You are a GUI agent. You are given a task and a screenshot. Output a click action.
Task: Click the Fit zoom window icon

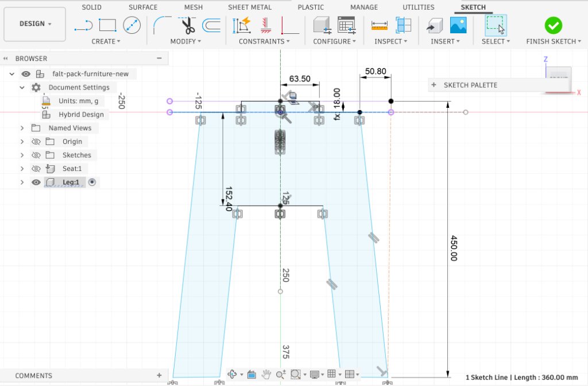point(296,374)
